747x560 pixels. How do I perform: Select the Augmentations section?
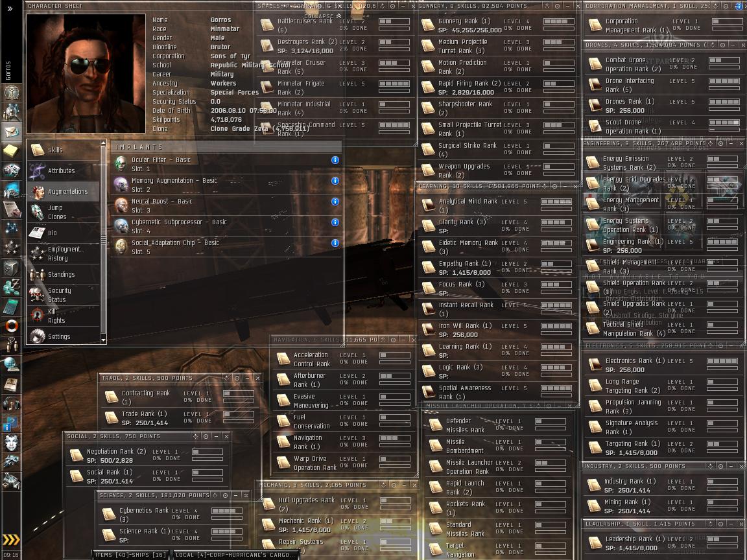click(64, 191)
